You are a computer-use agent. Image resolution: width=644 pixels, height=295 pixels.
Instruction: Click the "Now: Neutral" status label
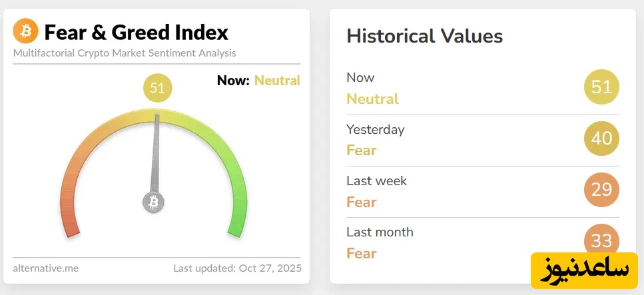[258, 81]
